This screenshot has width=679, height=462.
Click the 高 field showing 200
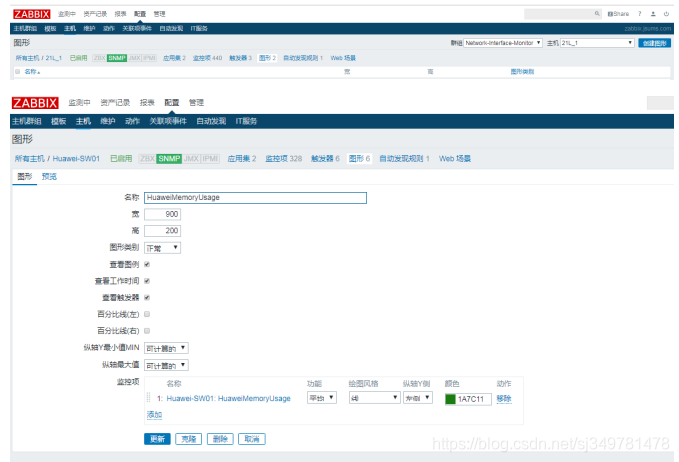162,231
